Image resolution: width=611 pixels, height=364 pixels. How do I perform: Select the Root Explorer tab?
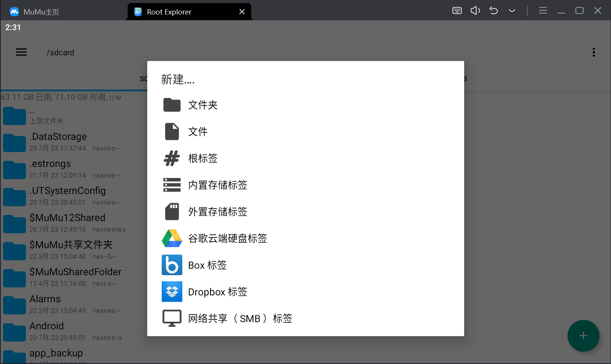coord(169,11)
